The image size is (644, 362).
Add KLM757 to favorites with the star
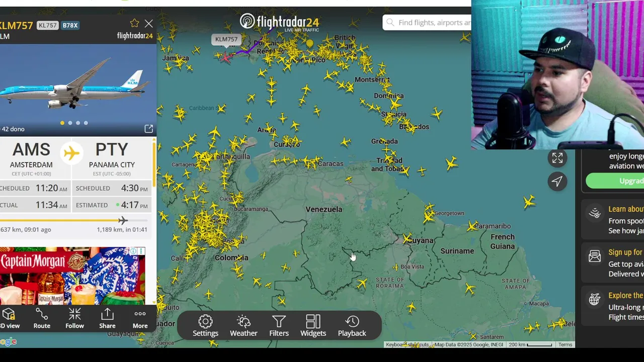(134, 23)
